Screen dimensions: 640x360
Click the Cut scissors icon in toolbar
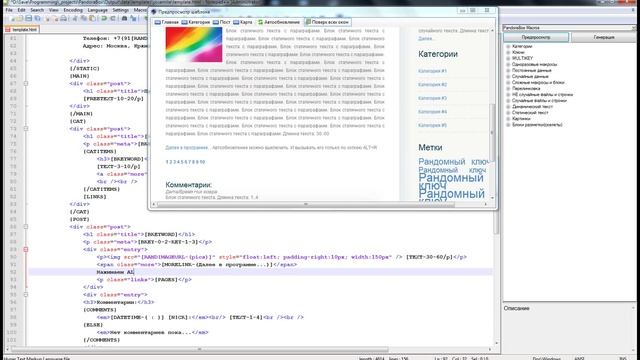click(x=75, y=18)
